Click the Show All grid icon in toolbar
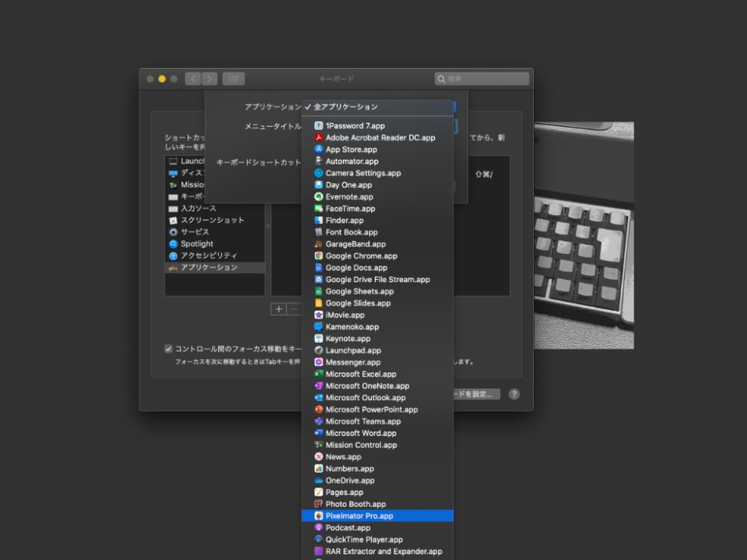Viewport: 747px width, 560px height. pyautogui.click(x=233, y=78)
